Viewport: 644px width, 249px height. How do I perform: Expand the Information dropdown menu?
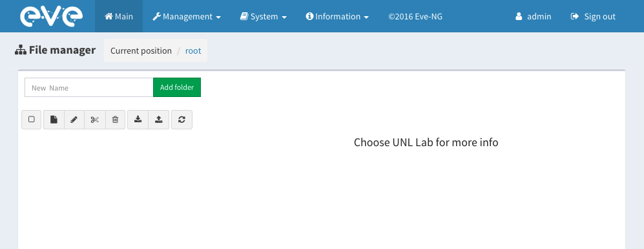[x=337, y=16]
